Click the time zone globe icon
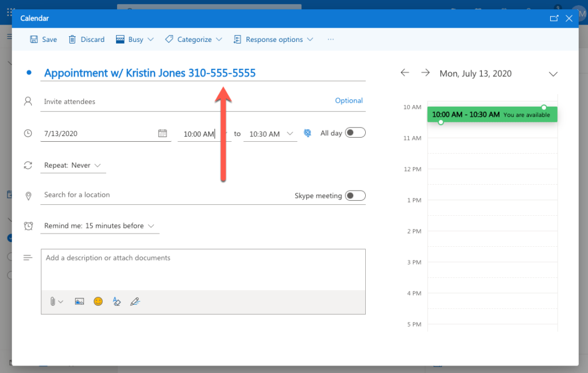This screenshot has height=373, width=588. [307, 133]
